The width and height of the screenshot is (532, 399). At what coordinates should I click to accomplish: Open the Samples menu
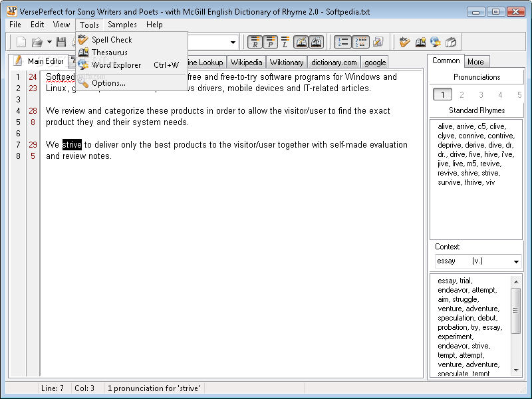(x=122, y=25)
